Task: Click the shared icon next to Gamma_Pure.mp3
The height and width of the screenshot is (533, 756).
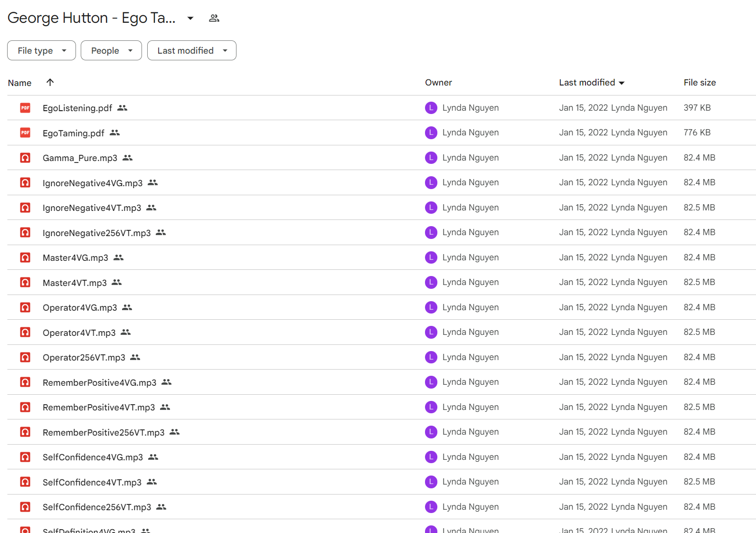Action: point(128,158)
